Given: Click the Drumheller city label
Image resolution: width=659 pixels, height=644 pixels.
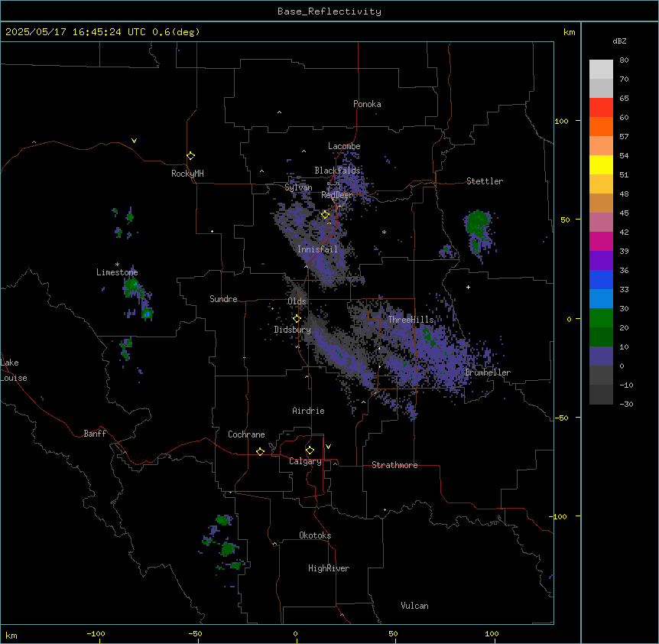Looking at the screenshot, I should [x=488, y=372].
